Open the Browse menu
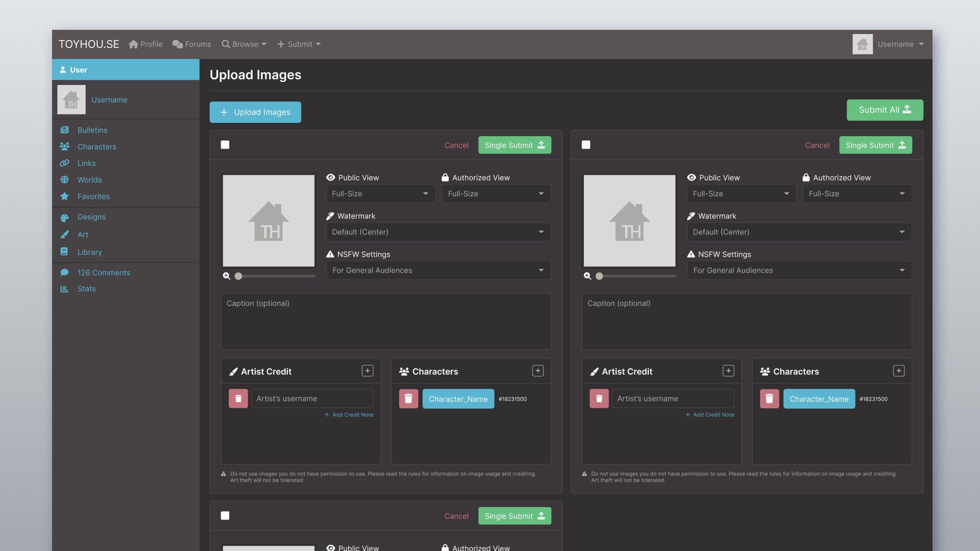The image size is (980, 551). (x=244, y=44)
